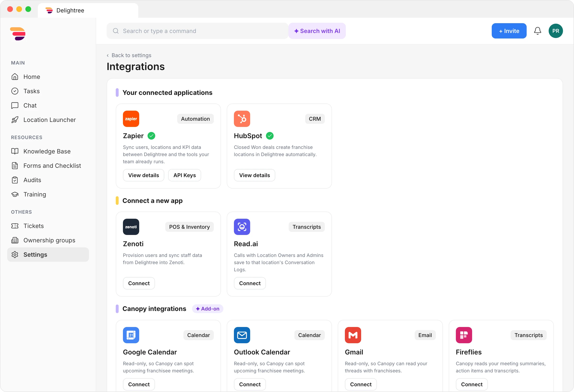574x392 pixels.
Task: Open the Audits page
Action: click(48, 180)
